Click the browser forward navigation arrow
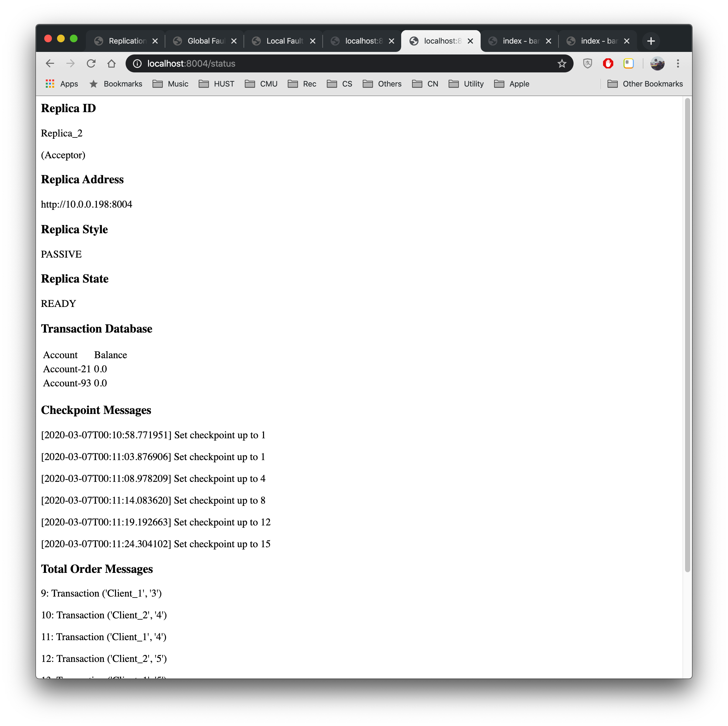Screen dimensions: 728x726 (72, 63)
